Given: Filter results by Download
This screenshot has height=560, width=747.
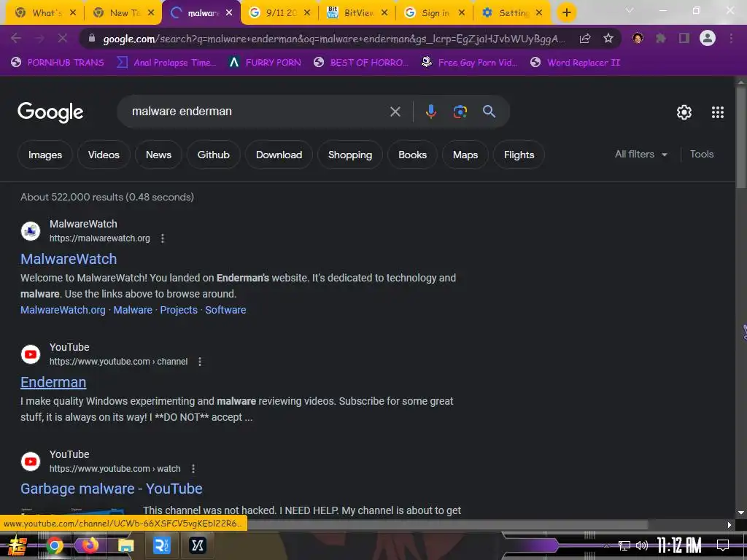Looking at the screenshot, I should pyautogui.click(x=279, y=155).
